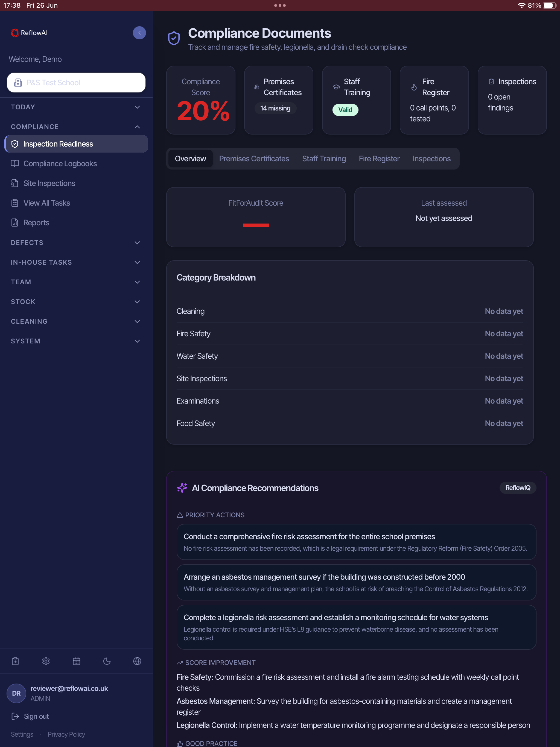560x747 pixels.
Task: Click the Inspection Readiness shield icon
Action: [x=15, y=144]
